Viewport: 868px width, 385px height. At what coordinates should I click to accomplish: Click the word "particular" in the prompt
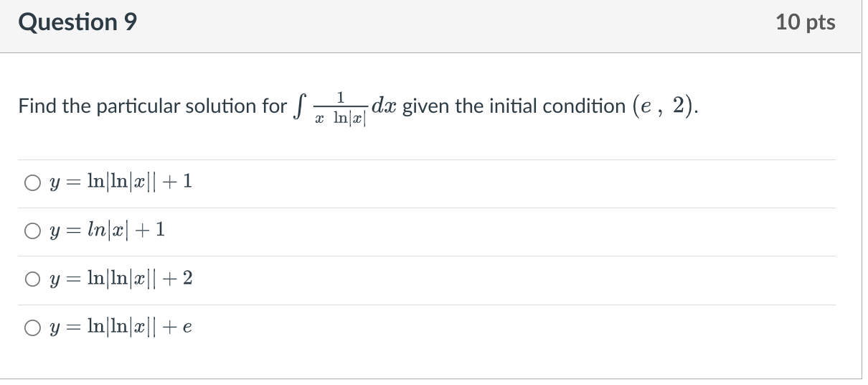pyautogui.click(x=132, y=108)
